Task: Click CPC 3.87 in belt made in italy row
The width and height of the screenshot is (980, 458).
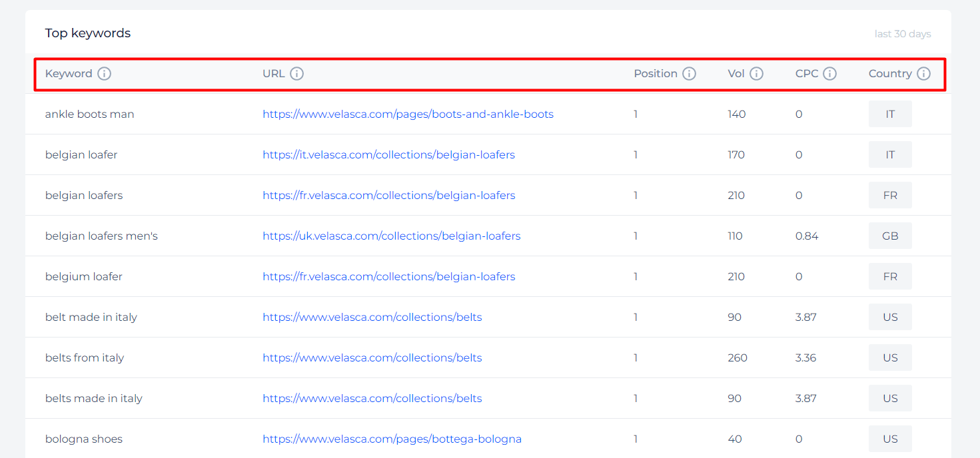Action: [806, 317]
